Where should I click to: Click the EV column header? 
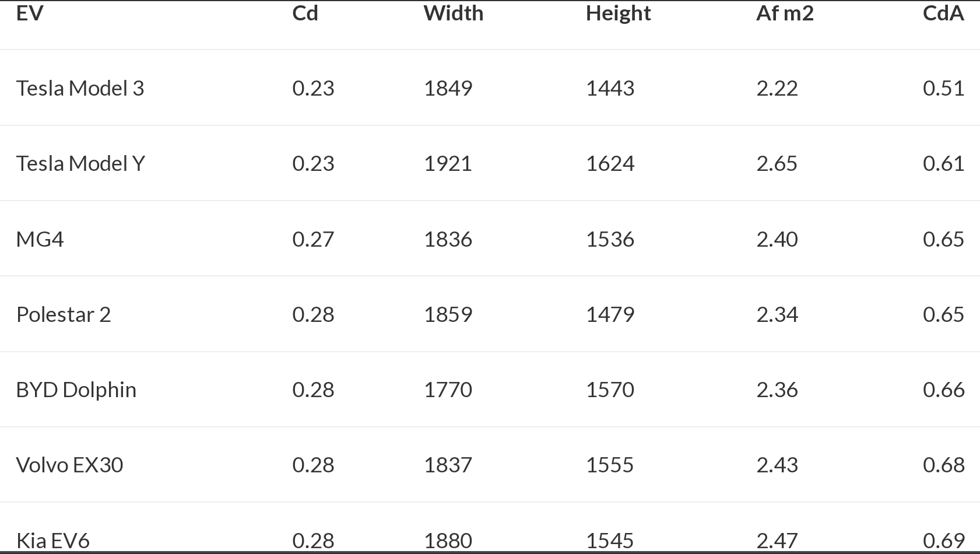coord(30,13)
